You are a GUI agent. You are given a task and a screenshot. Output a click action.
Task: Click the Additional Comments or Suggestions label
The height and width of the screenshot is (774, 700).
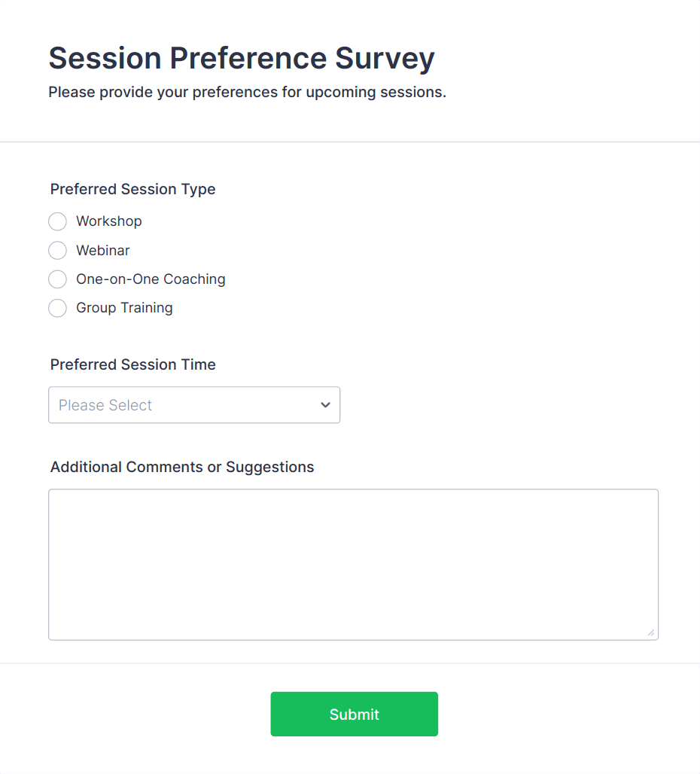pyautogui.click(x=182, y=467)
